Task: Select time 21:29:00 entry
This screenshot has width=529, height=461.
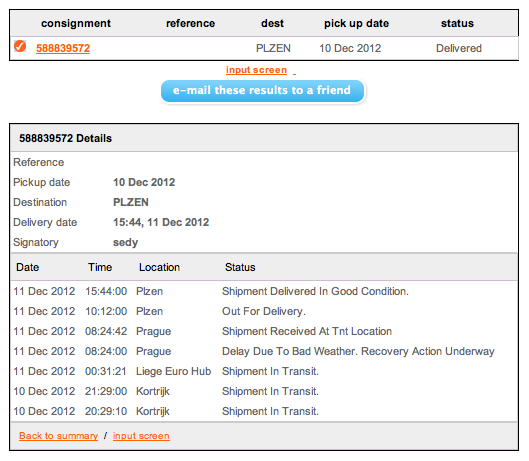Action: [x=106, y=391]
